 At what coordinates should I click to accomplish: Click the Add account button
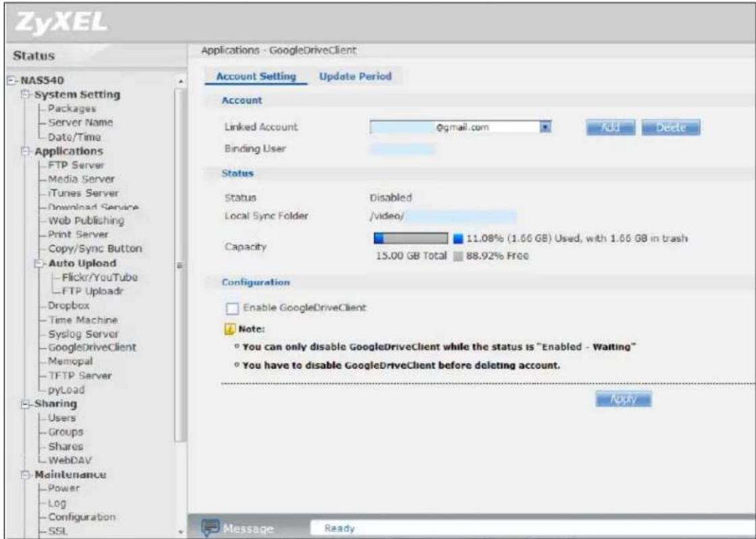[610, 128]
